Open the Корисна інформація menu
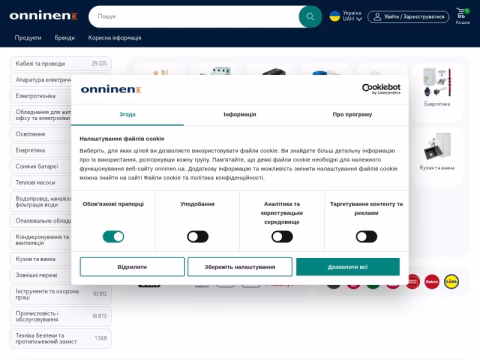This screenshot has width=480, height=360. (114, 38)
